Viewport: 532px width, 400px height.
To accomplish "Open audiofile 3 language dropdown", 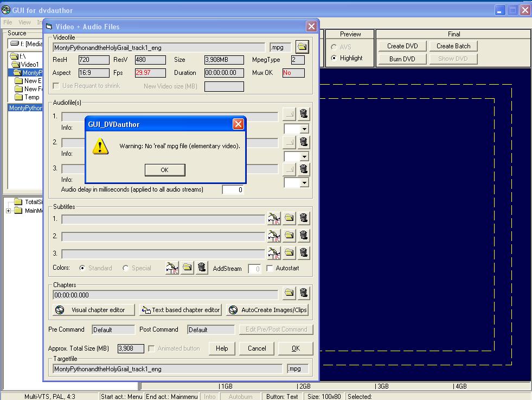I will pyautogui.click(x=304, y=183).
